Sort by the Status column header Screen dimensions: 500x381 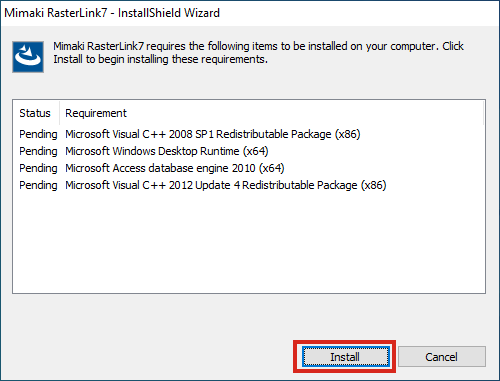[36, 113]
